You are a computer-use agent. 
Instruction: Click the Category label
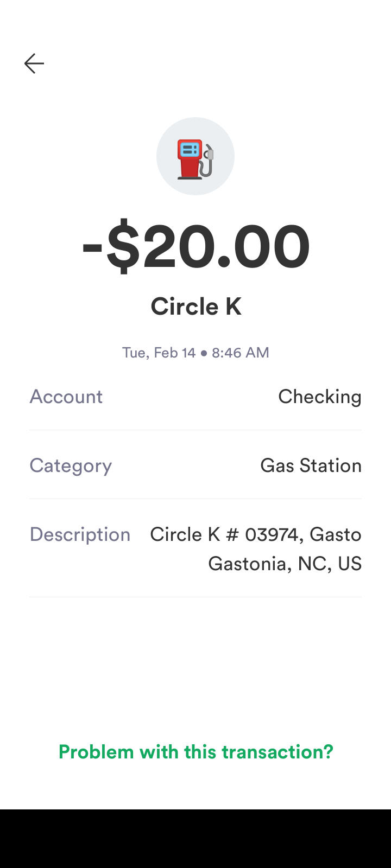click(71, 465)
